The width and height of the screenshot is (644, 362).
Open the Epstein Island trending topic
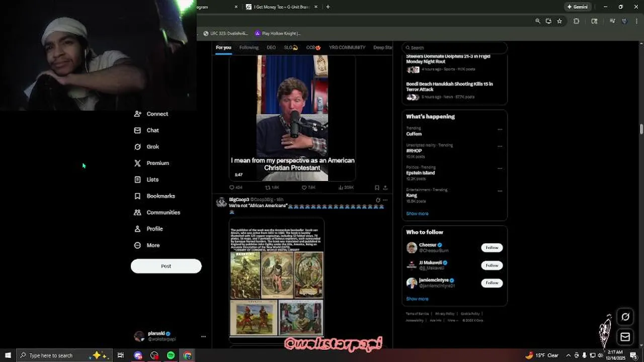point(420,173)
